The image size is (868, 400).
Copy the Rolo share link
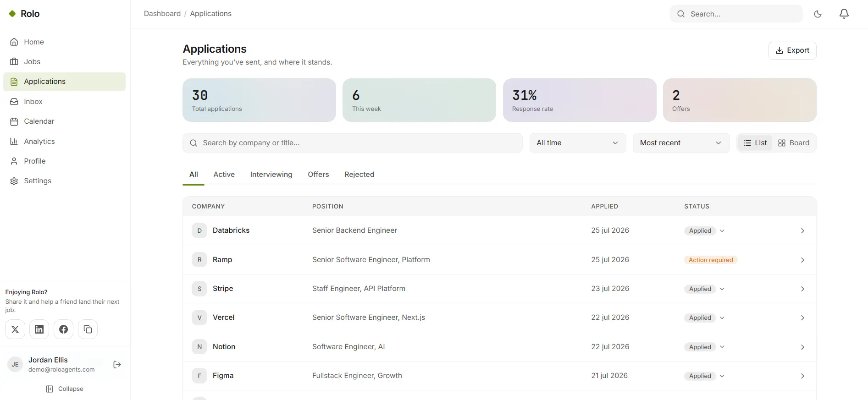tap(88, 329)
